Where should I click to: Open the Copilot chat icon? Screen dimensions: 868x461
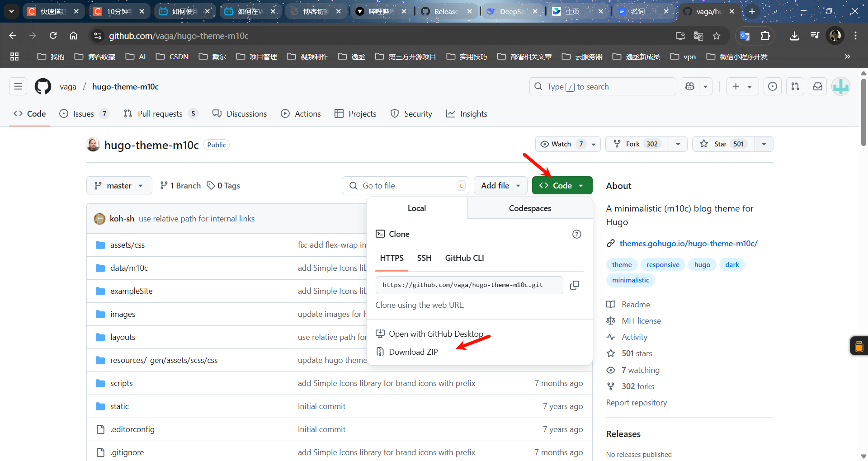click(690, 86)
